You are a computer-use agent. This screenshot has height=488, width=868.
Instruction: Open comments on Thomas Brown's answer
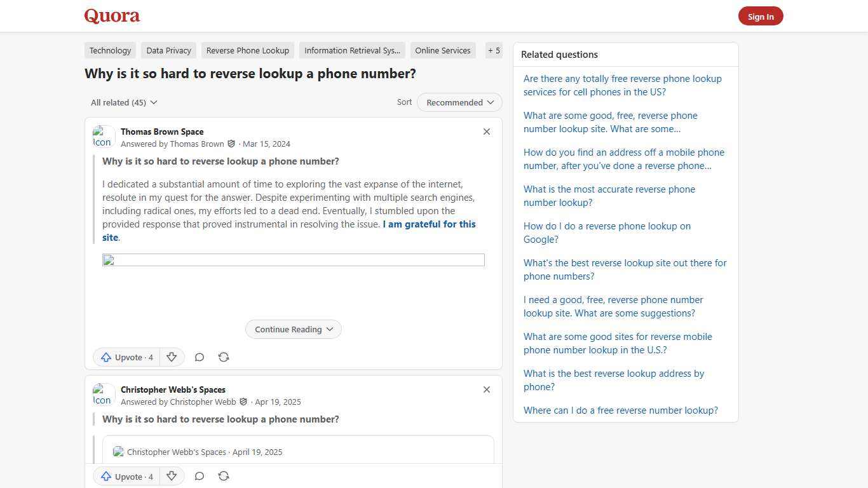tap(200, 357)
